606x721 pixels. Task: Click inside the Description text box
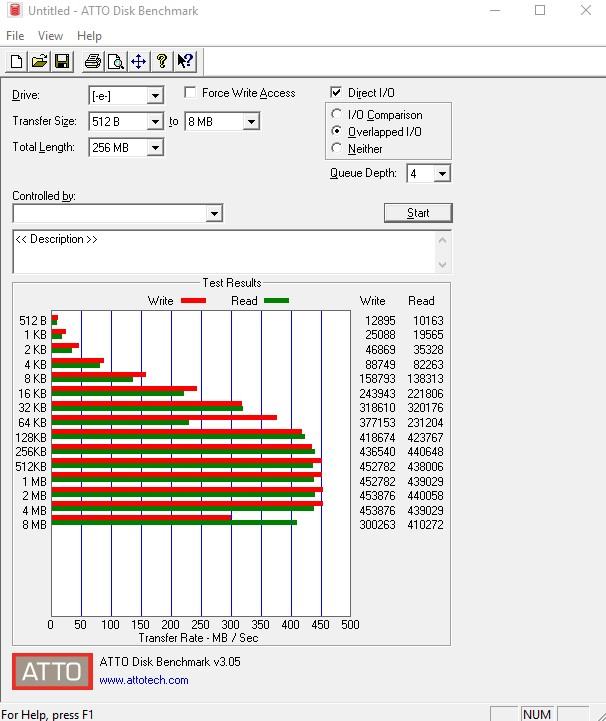(224, 252)
